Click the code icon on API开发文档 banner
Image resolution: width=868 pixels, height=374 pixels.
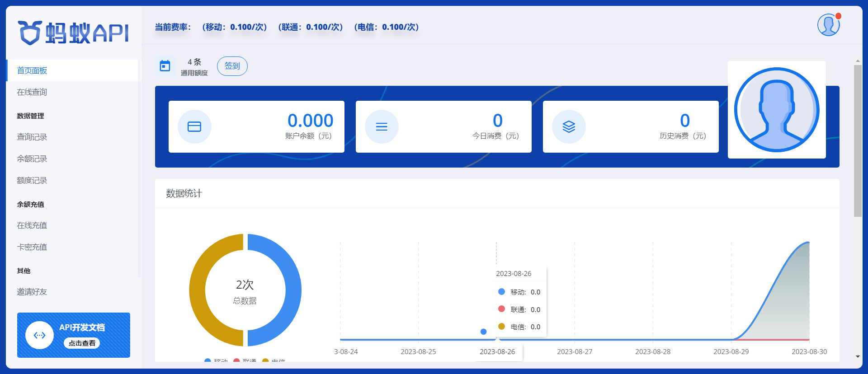pos(40,335)
